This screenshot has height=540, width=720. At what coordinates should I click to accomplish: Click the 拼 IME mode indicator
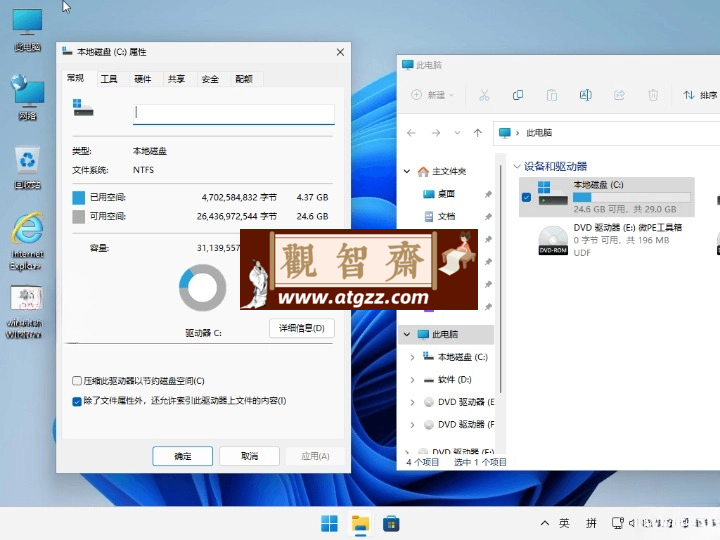591,523
